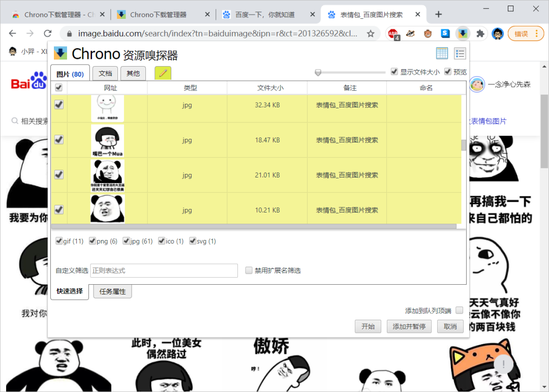The image size is (549, 392).
Task: Click the browser address bar URL
Action: coord(218,34)
